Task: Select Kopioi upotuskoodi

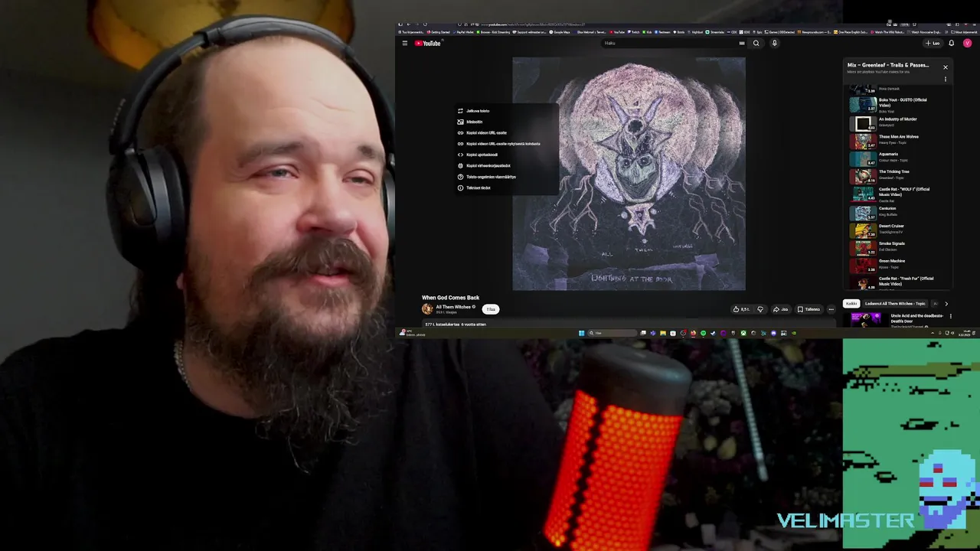Action: [x=505, y=155]
